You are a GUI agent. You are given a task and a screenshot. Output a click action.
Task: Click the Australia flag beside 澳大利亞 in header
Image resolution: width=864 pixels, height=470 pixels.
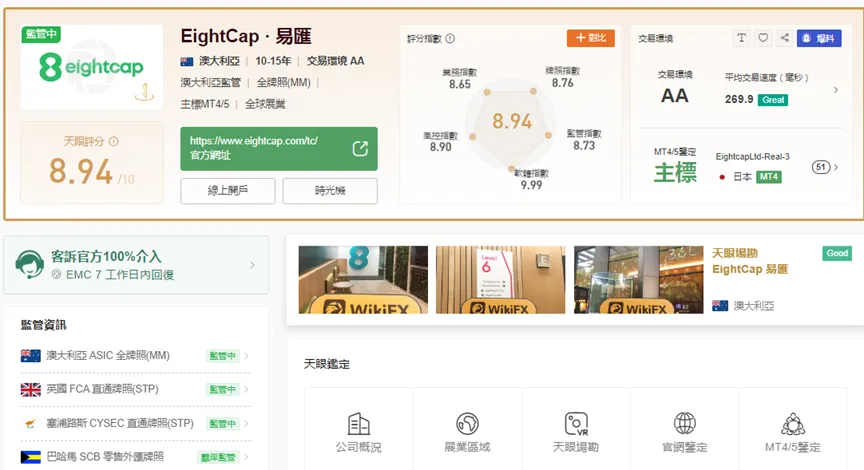tap(187, 62)
